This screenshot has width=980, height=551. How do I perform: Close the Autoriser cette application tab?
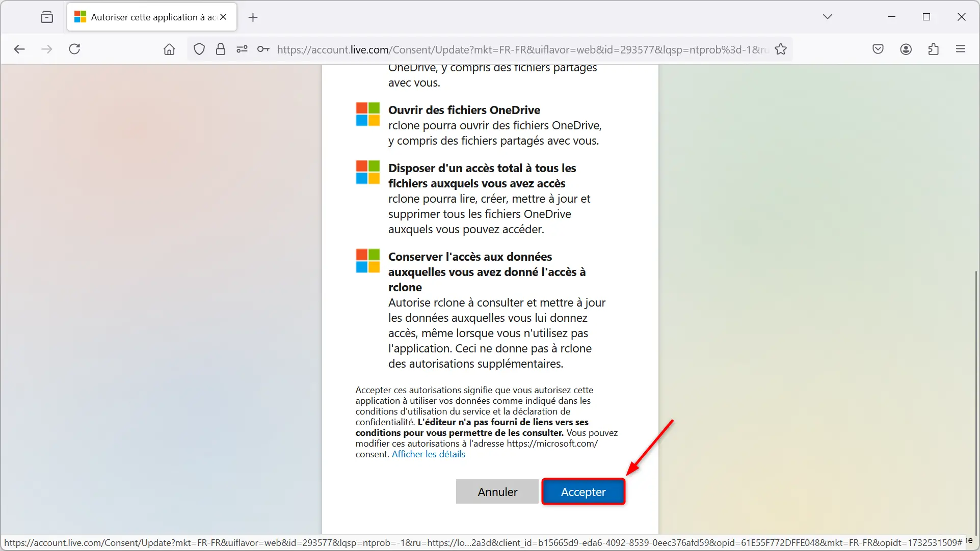[x=223, y=17]
